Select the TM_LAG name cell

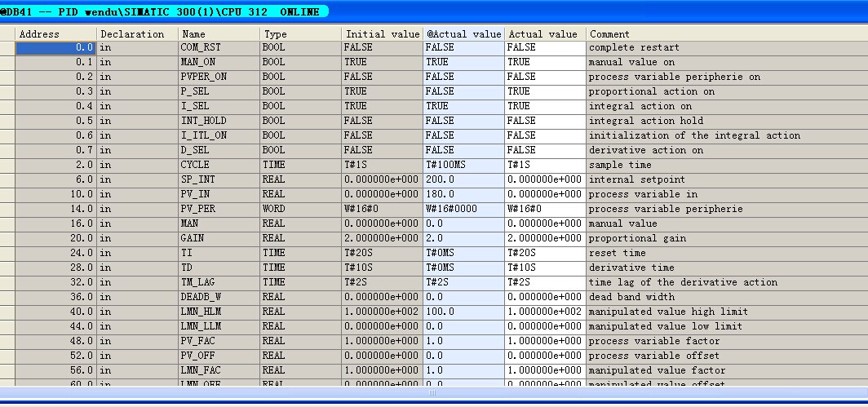click(219, 282)
